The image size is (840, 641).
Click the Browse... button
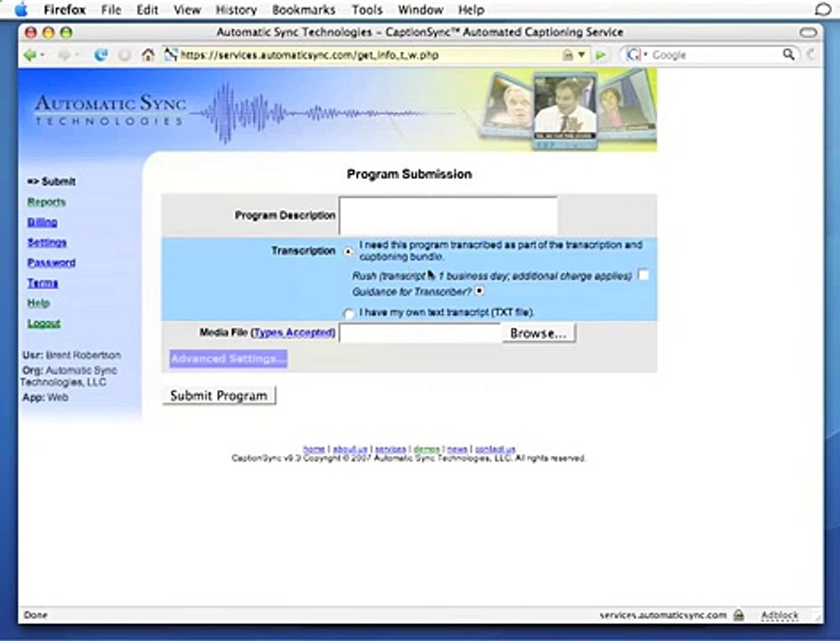coord(538,333)
